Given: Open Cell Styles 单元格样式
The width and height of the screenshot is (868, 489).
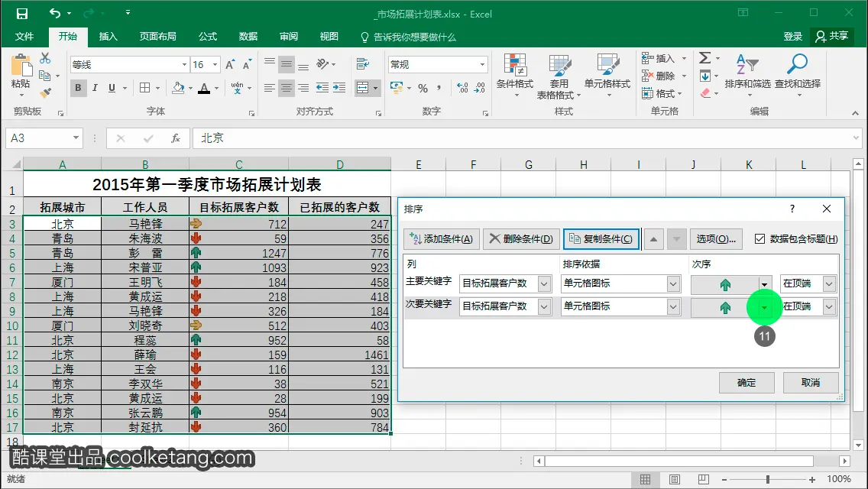Looking at the screenshot, I should [607, 76].
